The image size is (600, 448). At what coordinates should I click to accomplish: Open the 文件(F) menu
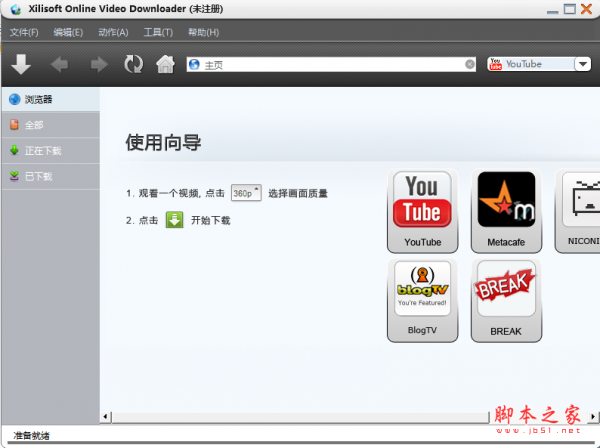point(24,33)
